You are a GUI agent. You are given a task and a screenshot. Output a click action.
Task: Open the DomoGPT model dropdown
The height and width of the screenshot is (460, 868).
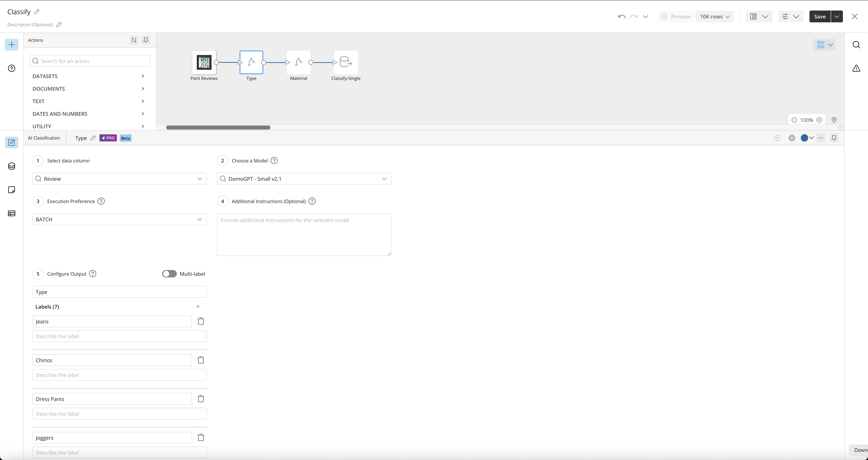click(304, 179)
